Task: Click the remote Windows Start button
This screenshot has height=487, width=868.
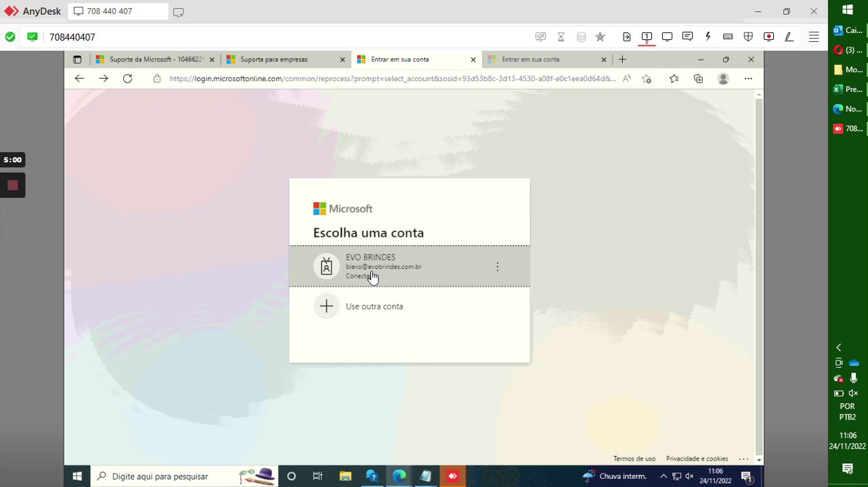Action: [77, 476]
